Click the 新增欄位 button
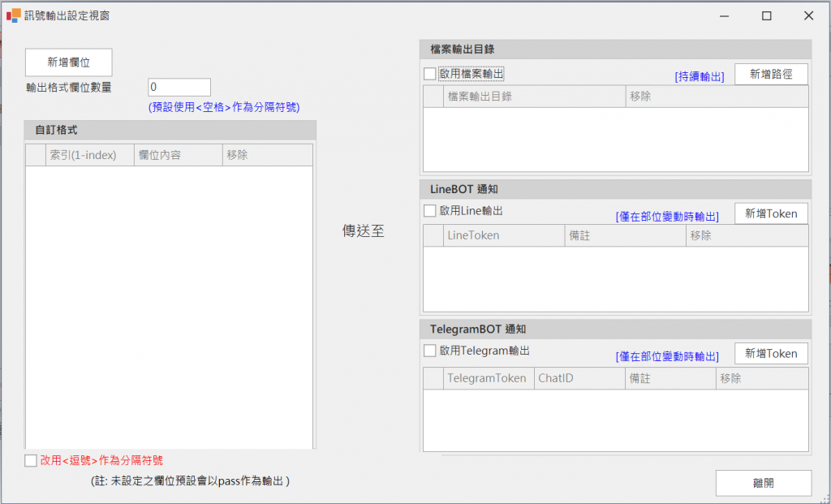The width and height of the screenshot is (831, 504). (68, 62)
